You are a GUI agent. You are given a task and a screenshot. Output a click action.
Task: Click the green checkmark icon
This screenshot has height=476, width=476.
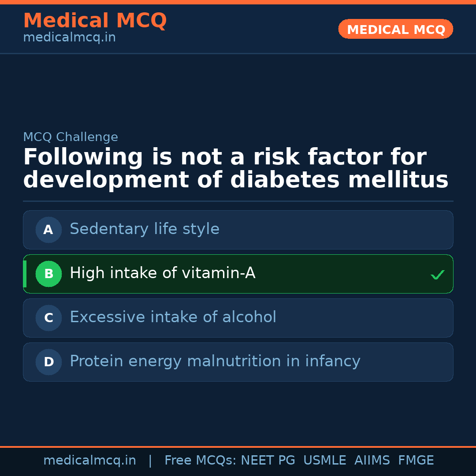(x=437, y=275)
